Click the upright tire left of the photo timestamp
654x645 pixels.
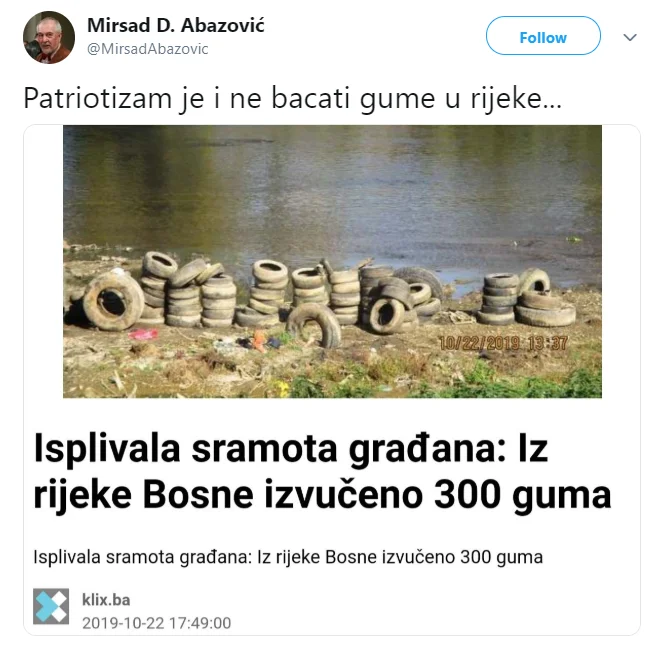point(387,315)
